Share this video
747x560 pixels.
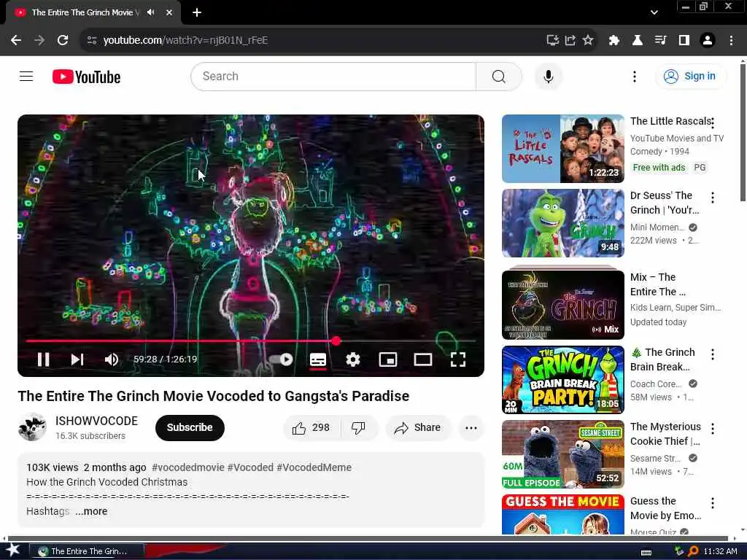(417, 427)
